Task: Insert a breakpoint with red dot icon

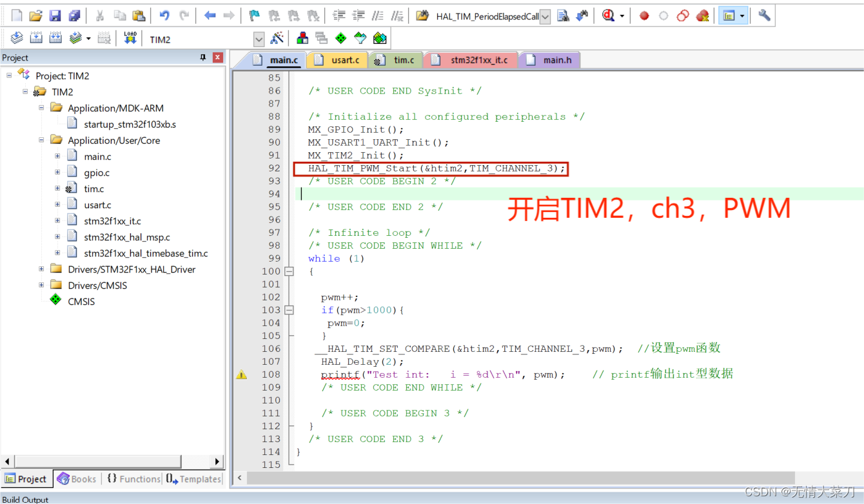Action: point(643,15)
